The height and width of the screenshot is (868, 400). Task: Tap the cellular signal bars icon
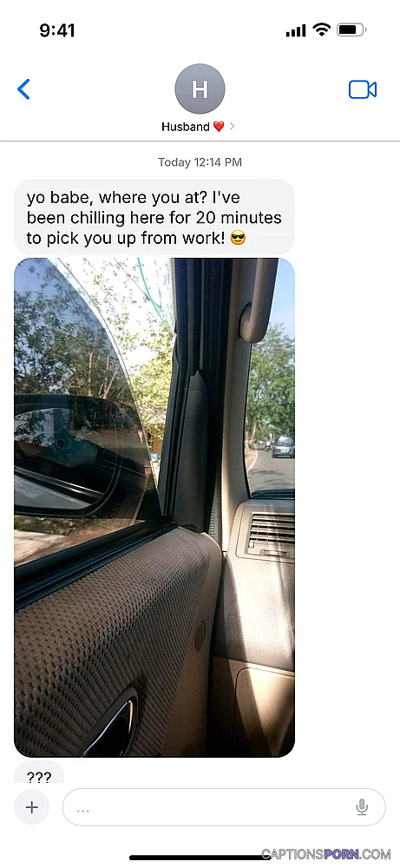(295, 31)
